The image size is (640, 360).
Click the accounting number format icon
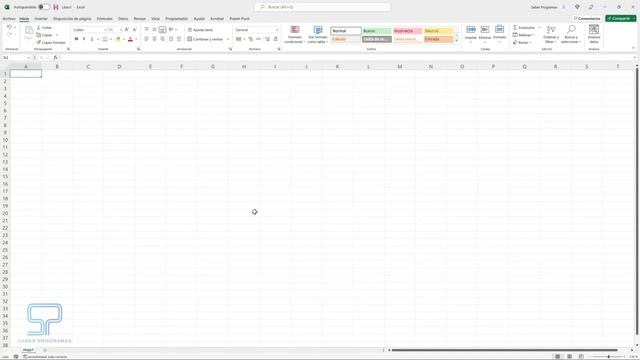tap(239, 39)
